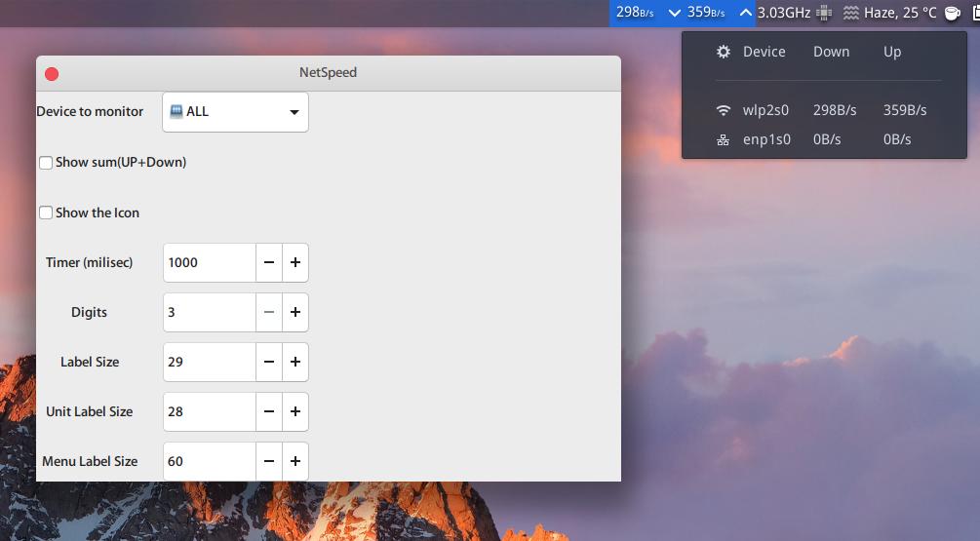Click the Down column header in menu
Viewport: 980px width, 541px height.
coord(831,52)
